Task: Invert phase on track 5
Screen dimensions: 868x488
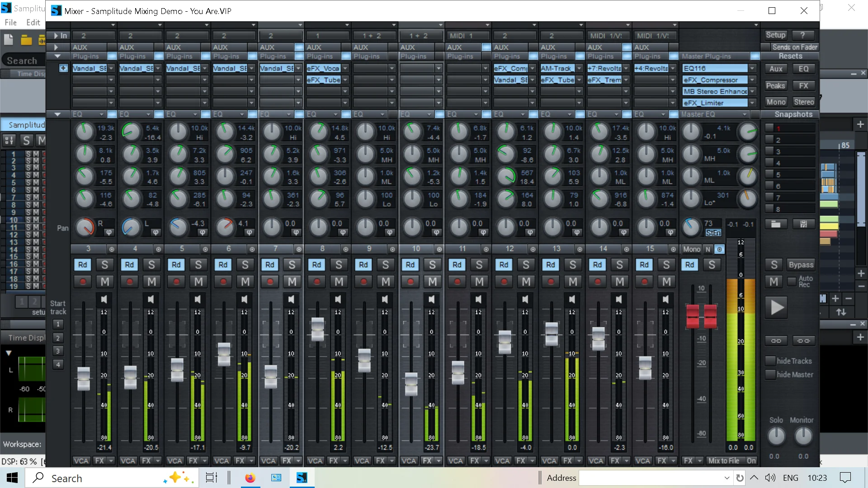Action: (x=203, y=232)
